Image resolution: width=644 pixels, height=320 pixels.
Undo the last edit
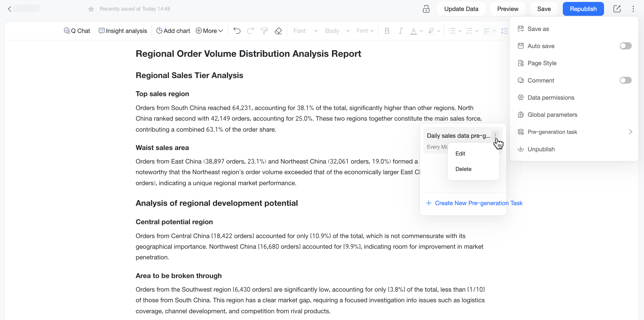[x=237, y=31]
